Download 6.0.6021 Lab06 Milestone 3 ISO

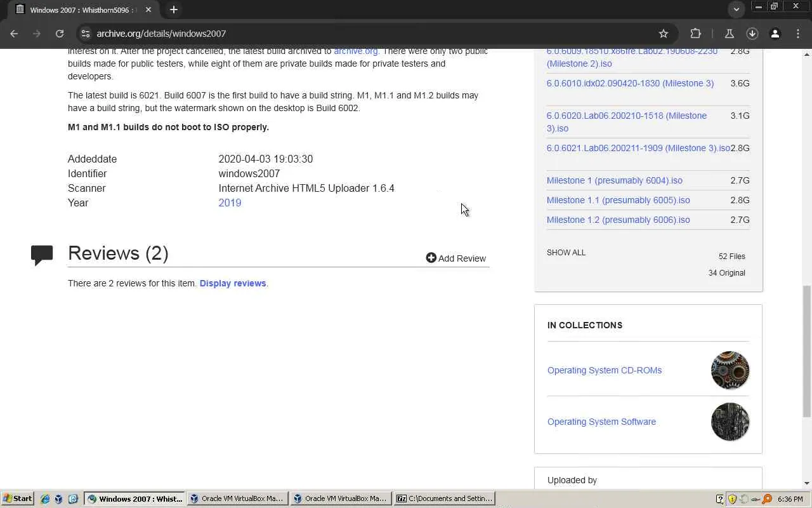click(x=638, y=148)
